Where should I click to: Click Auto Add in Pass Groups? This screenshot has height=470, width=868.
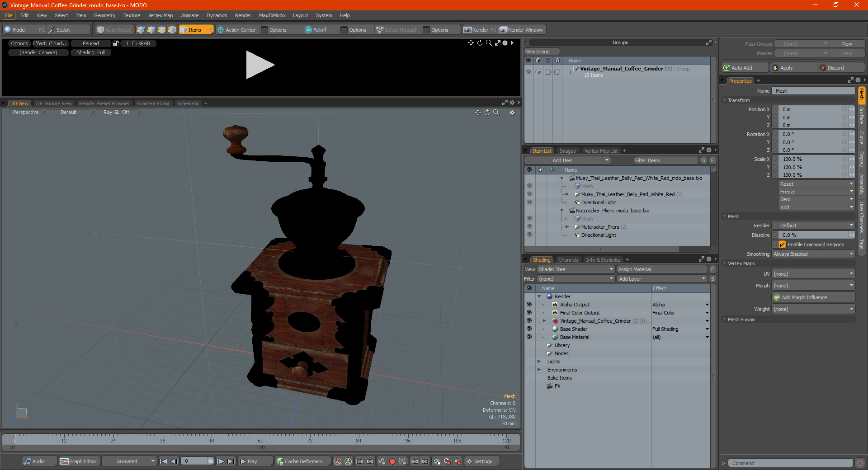[x=745, y=68]
